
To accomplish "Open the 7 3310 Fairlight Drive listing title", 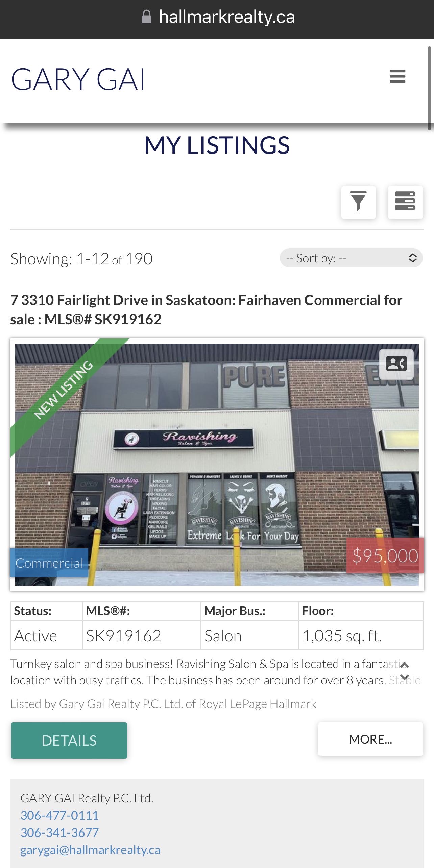I will [206, 309].
